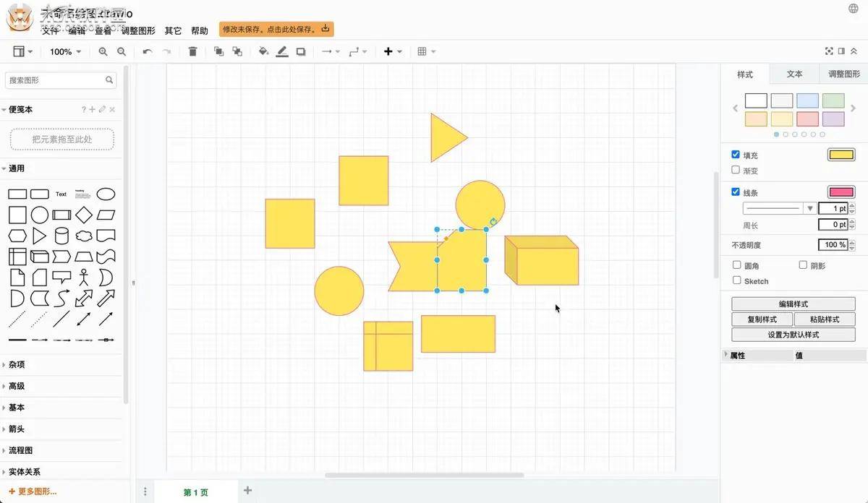The width and height of the screenshot is (868, 503).
Task: Enable the 圆角 (rounded) checkbox
Action: point(736,265)
